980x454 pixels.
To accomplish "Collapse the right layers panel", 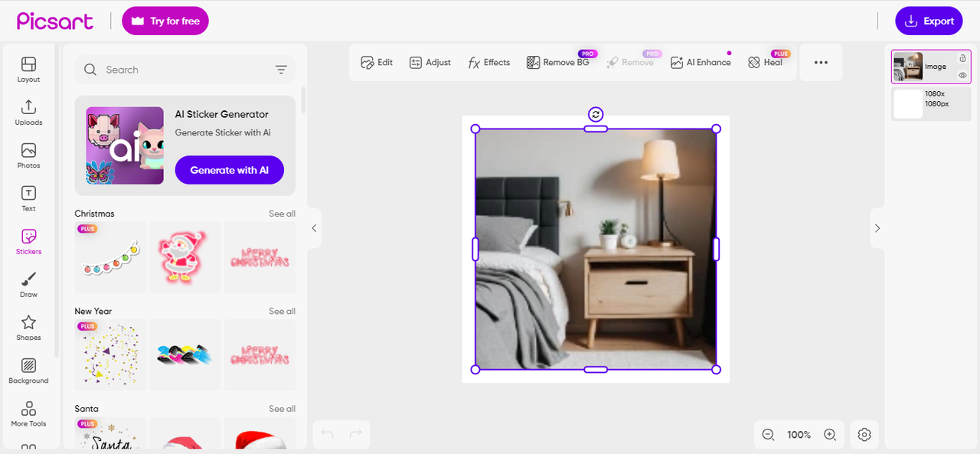I will [877, 228].
